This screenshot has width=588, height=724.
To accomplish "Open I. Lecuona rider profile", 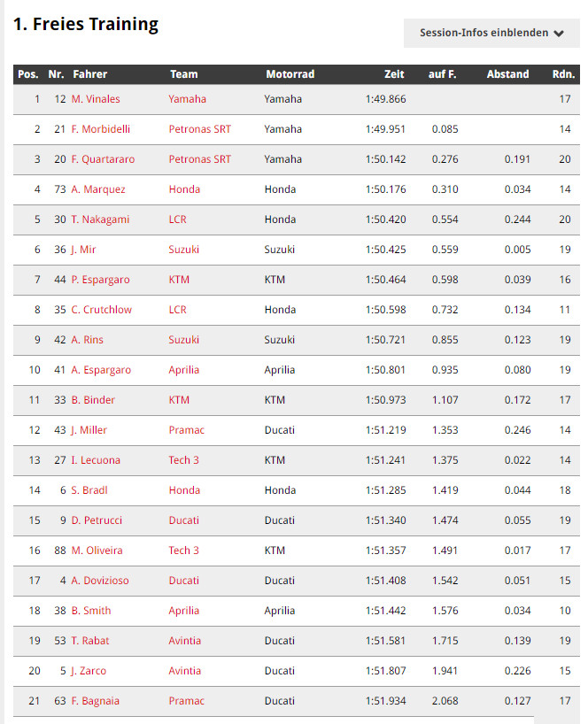I will click(96, 460).
